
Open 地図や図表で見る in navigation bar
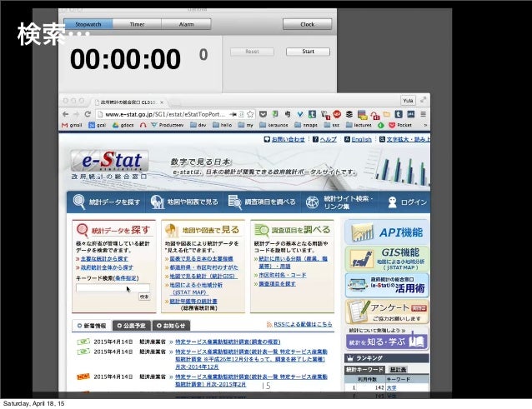tap(184, 202)
